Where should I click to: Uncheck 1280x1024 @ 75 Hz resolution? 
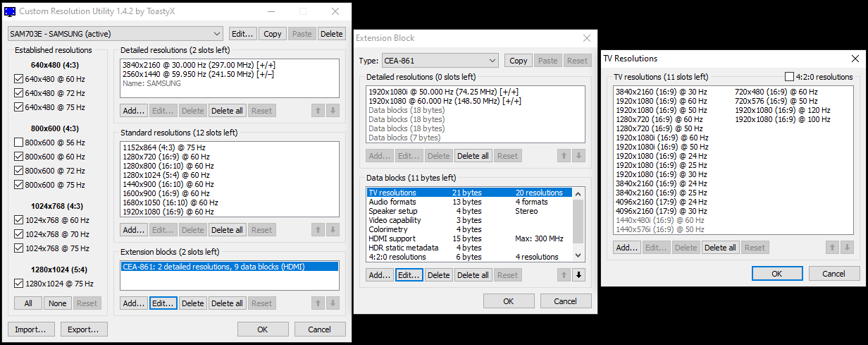(19, 284)
